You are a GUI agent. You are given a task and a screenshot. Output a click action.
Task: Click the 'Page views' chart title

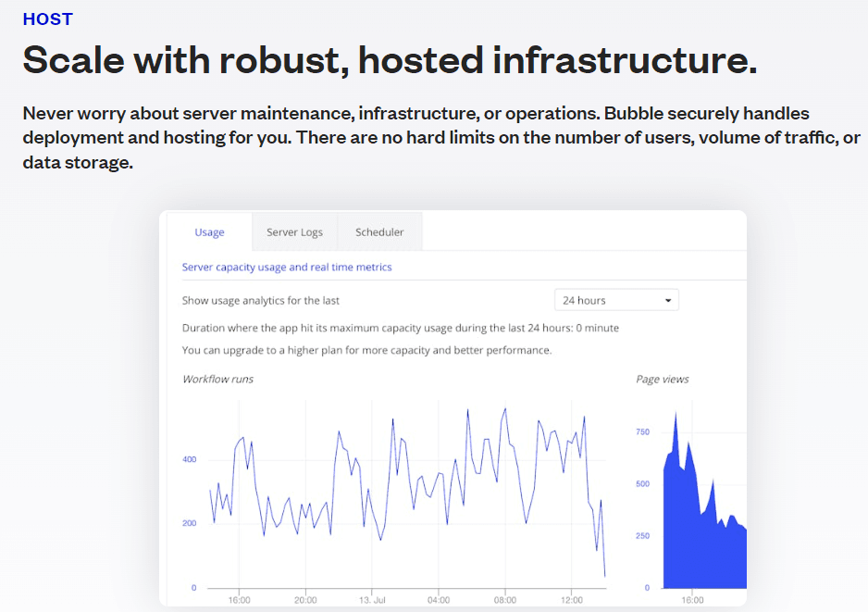tap(662, 380)
